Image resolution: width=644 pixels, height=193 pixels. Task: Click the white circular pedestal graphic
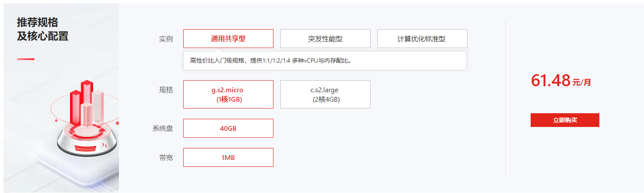(x=87, y=141)
